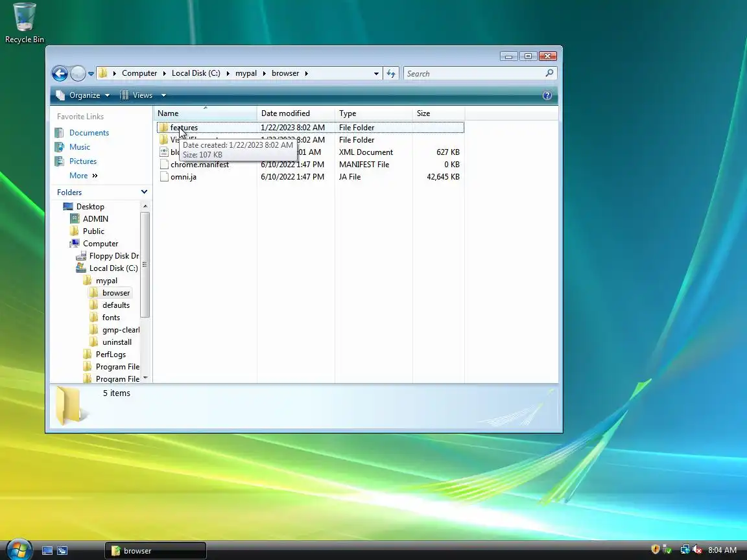The height and width of the screenshot is (560, 747).
Task: Open the Views dropdown arrow
Action: pos(163,95)
